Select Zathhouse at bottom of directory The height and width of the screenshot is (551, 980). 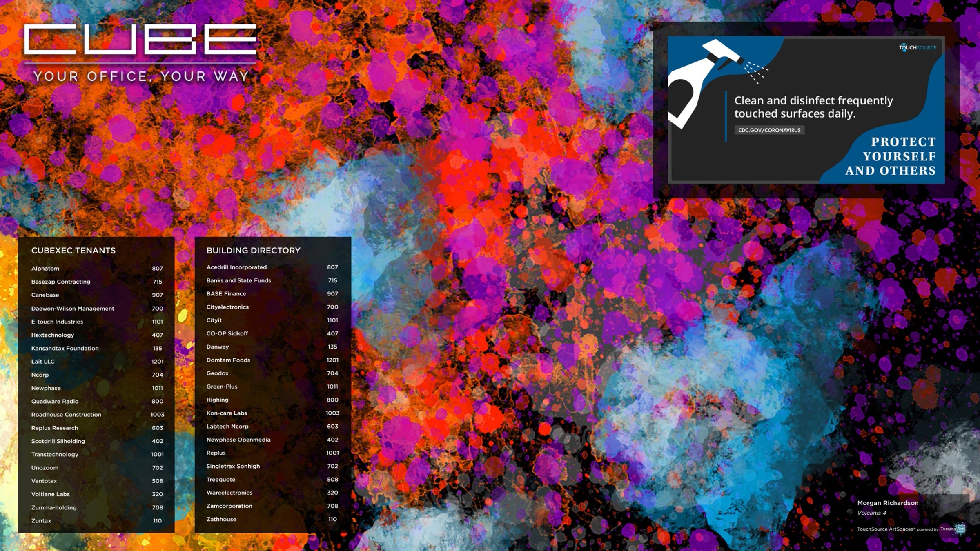[x=221, y=519]
